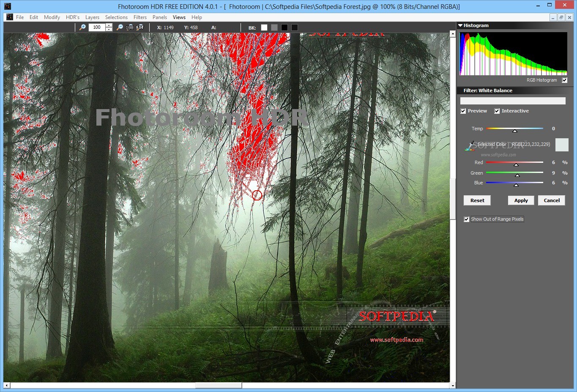Decrease zoom value with down stepper arrow
577x392 pixels.
click(109, 29)
